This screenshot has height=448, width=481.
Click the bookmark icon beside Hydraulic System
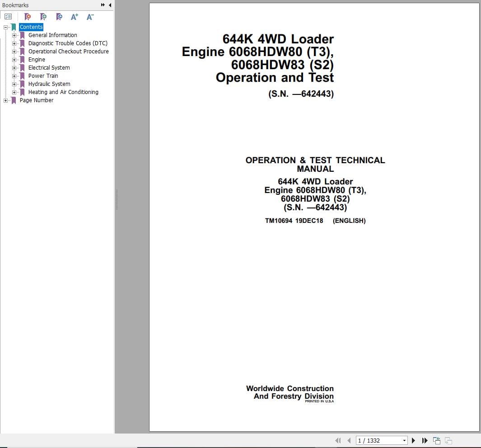tap(22, 84)
